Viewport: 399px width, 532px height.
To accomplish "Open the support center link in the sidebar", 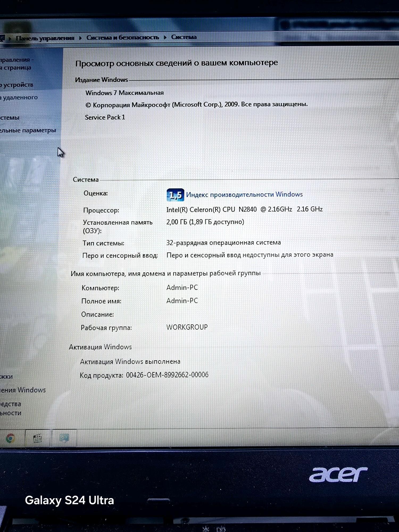I will [6, 377].
